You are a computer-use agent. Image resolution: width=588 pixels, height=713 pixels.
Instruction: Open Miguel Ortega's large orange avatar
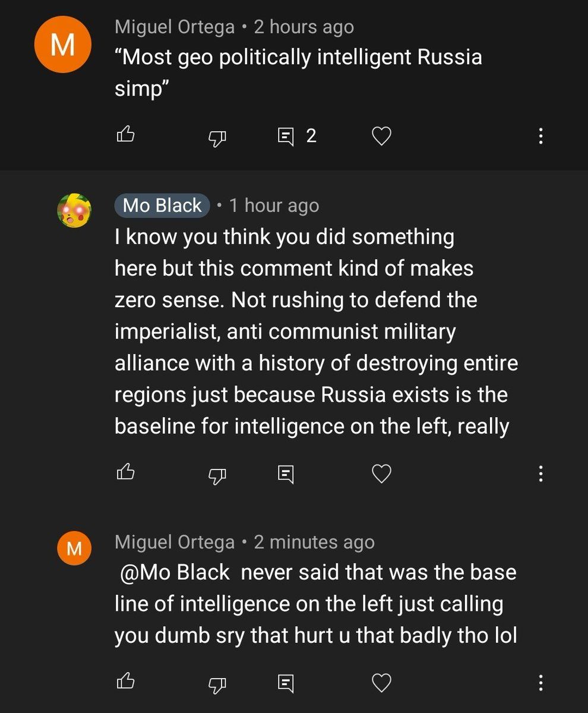click(62, 45)
